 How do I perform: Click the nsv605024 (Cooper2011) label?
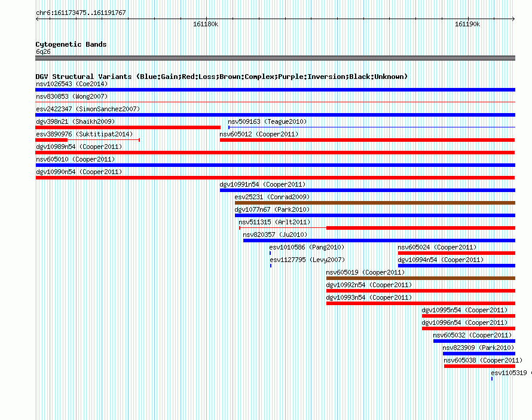[437, 247]
